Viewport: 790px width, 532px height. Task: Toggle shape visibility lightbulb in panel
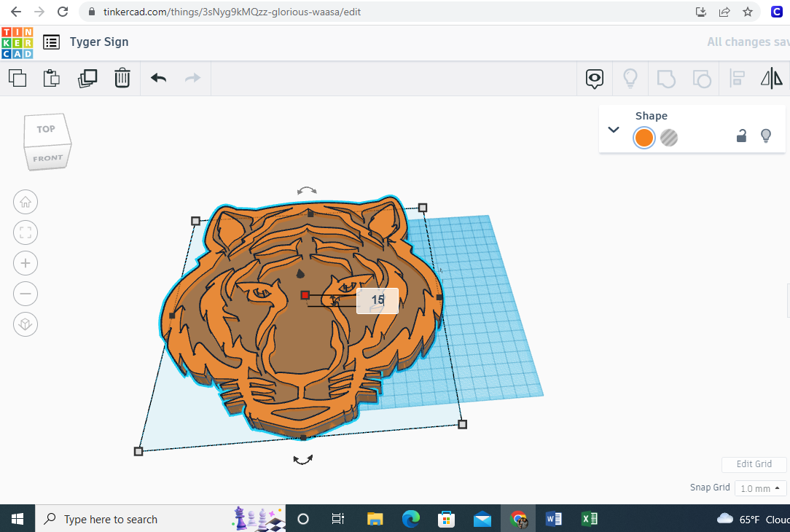(x=766, y=136)
